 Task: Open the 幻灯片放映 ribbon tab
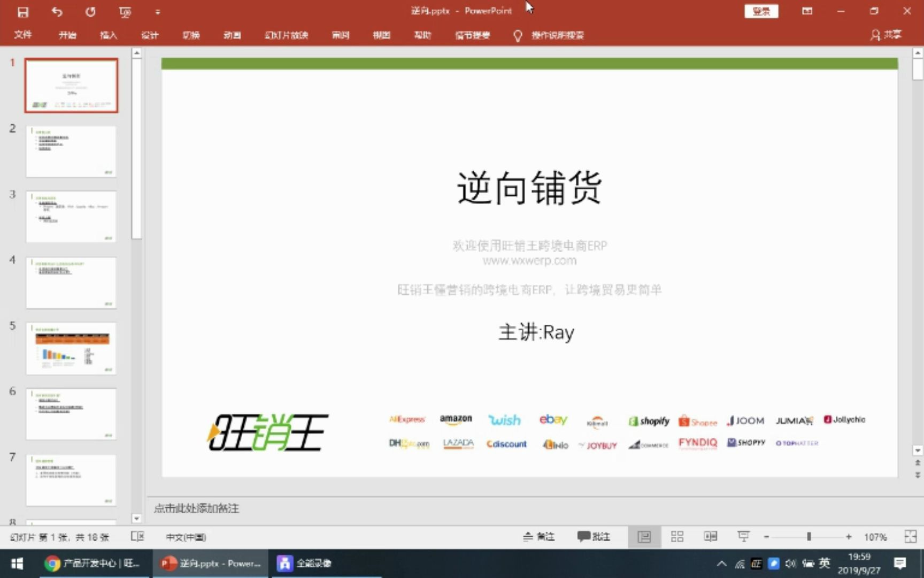pyautogui.click(x=286, y=35)
